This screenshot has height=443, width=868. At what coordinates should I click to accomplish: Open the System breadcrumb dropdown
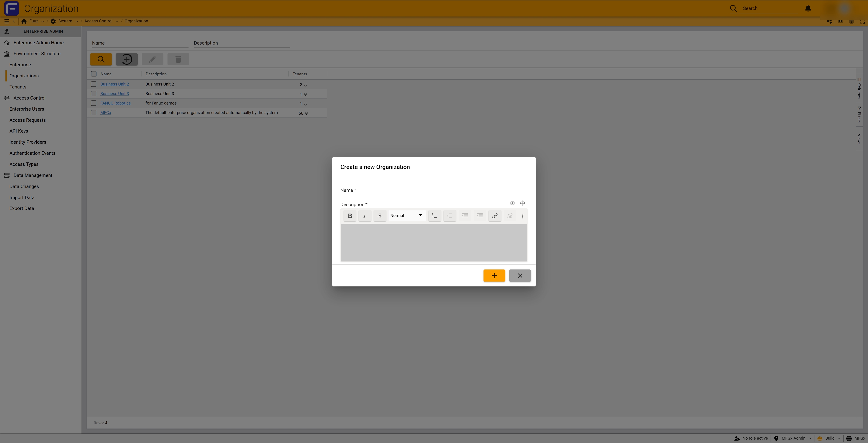[x=76, y=21]
